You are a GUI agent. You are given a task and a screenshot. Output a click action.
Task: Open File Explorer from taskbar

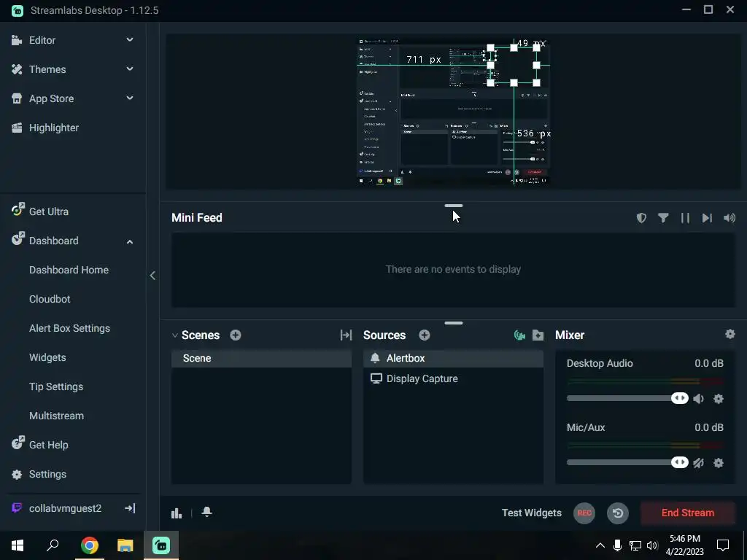(125, 545)
